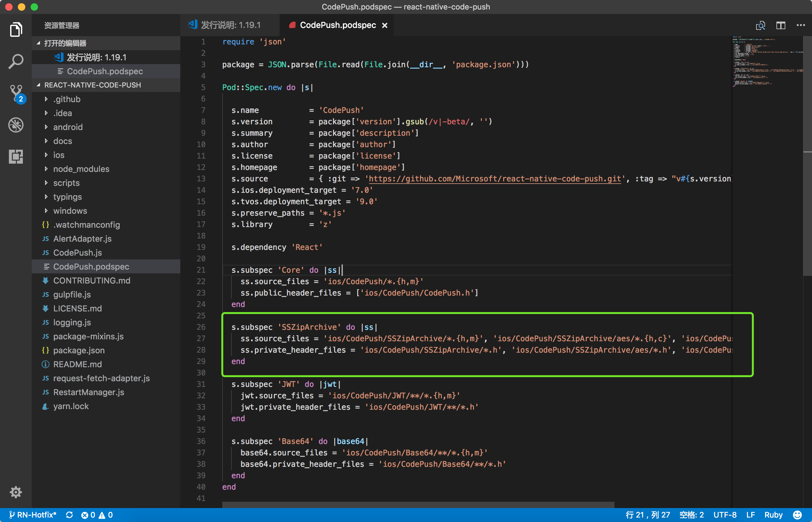This screenshot has height=522, width=812.
Task: Open the Explorer view in the activity bar
Action: pyautogui.click(x=16, y=29)
